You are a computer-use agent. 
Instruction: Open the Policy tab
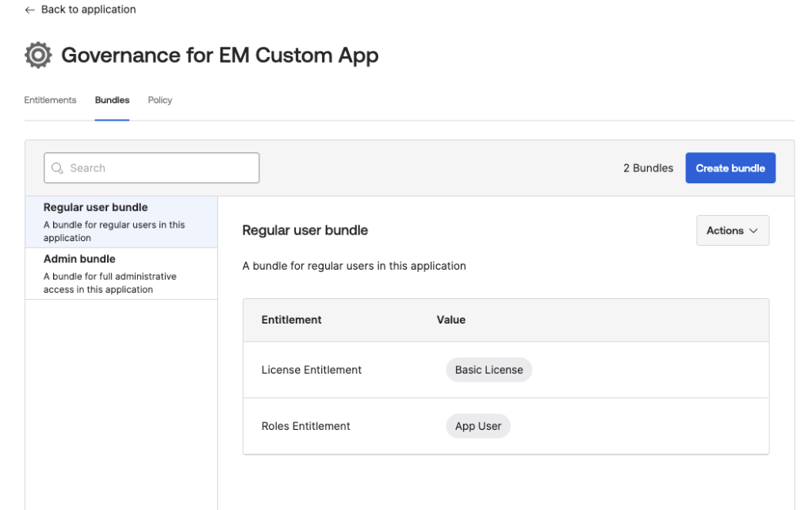pyautogui.click(x=160, y=100)
